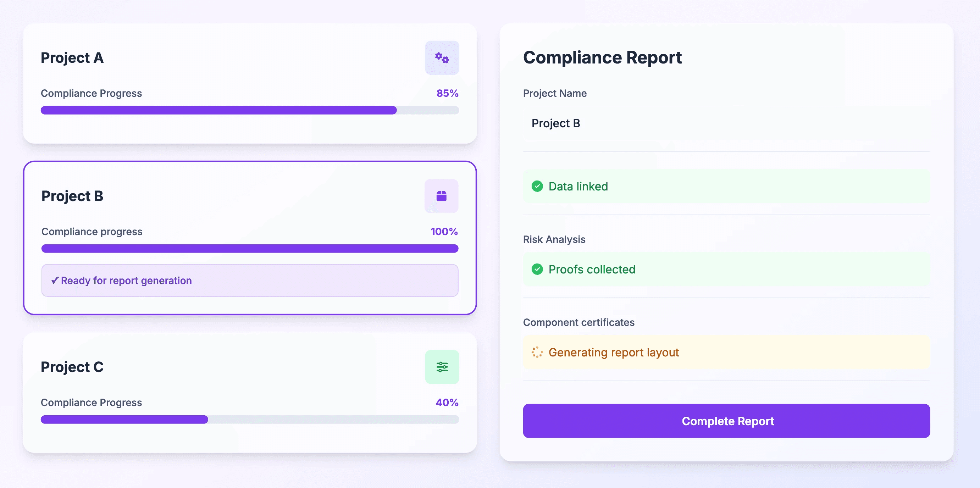Click the Project Name field showing Project B
This screenshot has height=488, width=980.
(x=726, y=123)
